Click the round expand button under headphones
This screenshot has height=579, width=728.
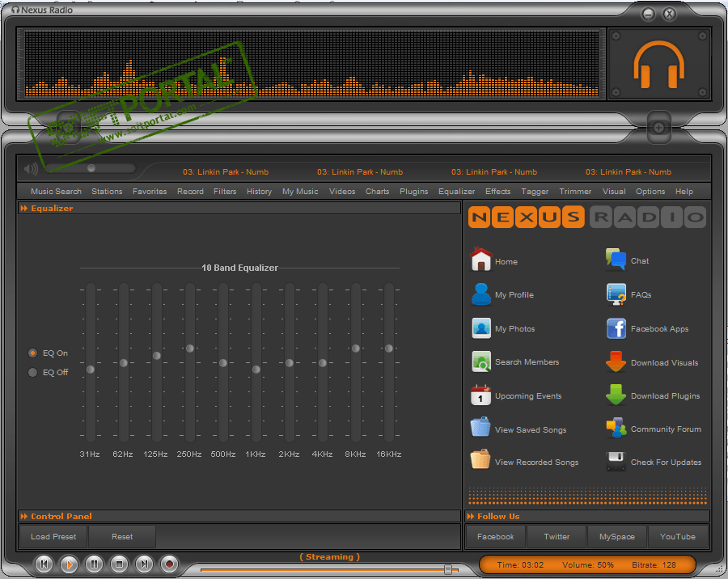coord(658,127)
